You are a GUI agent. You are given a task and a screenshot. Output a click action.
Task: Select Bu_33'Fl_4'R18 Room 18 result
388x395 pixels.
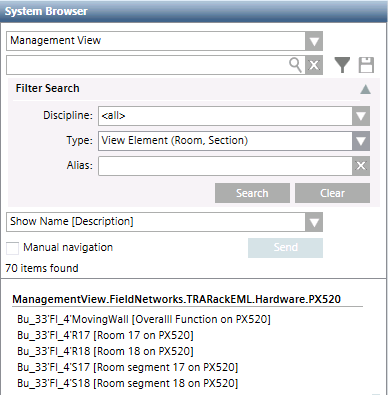tap(105, 351)
